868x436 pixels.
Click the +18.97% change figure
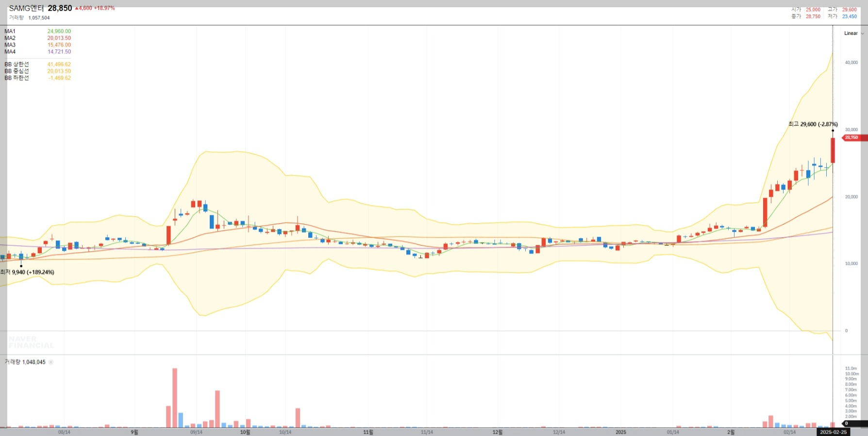click(x=104, y=8)
